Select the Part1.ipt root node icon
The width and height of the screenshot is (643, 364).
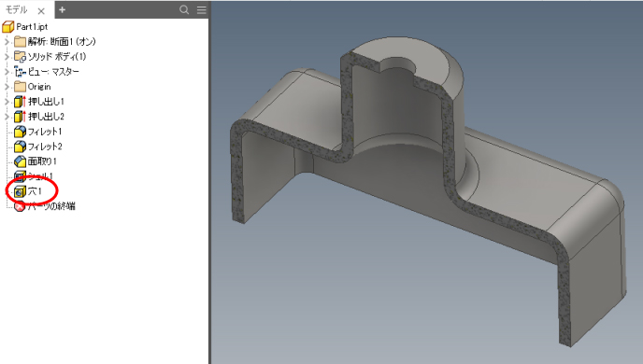[x=8, y=27]
